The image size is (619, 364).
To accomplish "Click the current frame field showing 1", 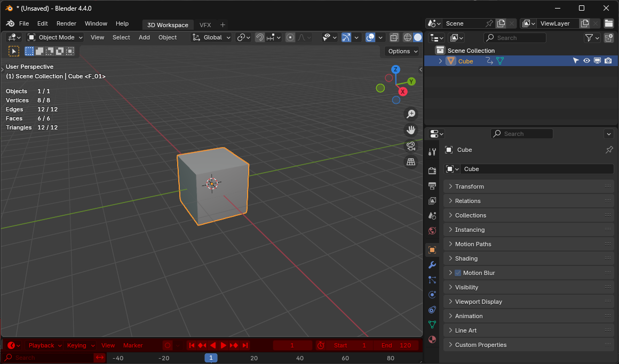I will point(292,345).
